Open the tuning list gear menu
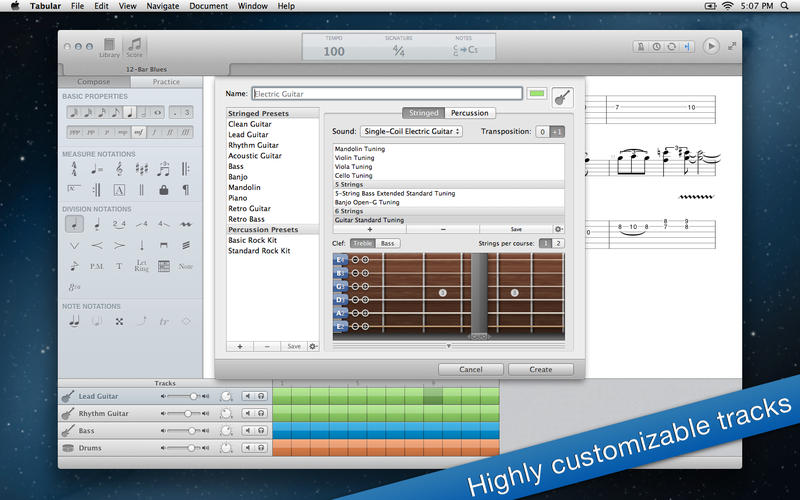This screenshot has width=800, height=500. (558, 229)
